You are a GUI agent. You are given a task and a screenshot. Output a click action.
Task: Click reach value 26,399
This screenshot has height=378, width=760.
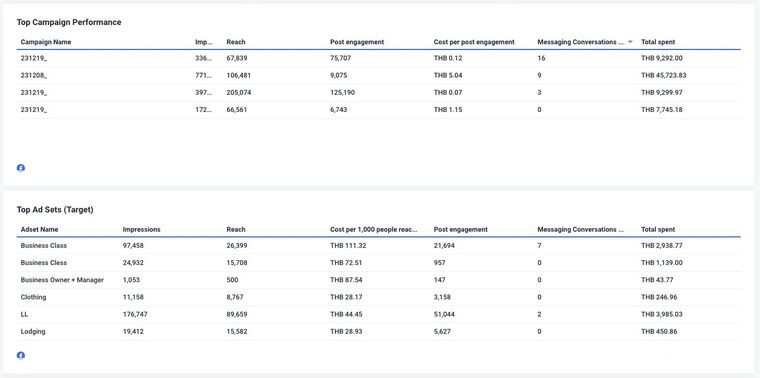click(237, 246)
